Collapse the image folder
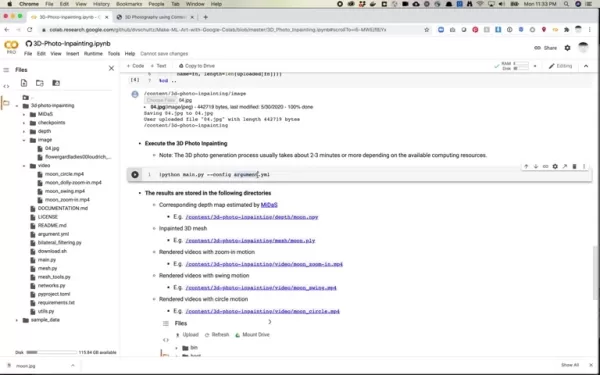The height and width of the screenshot is (375, 600). pyautogui.click(x=24, y=140)
